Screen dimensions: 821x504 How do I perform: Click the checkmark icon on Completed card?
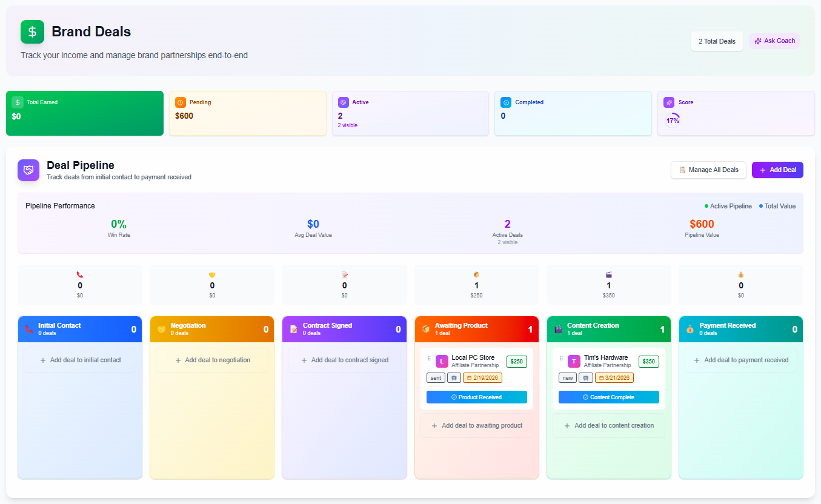click(506, 102)
